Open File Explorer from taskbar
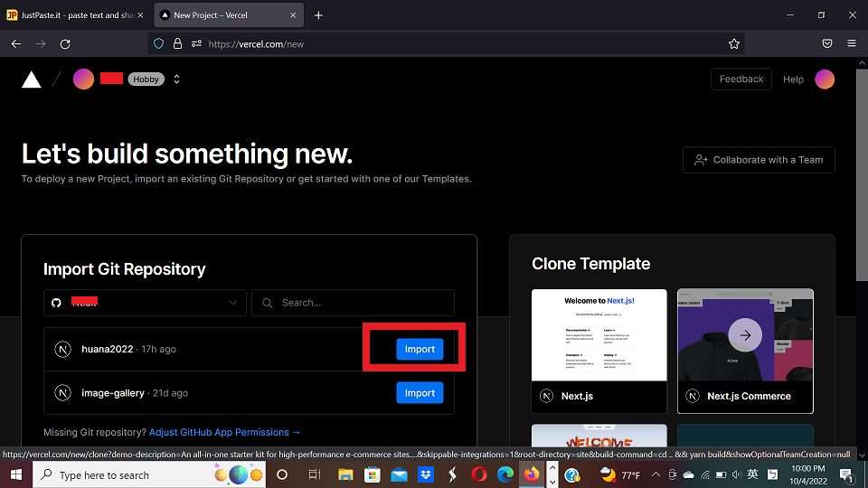 345,474
